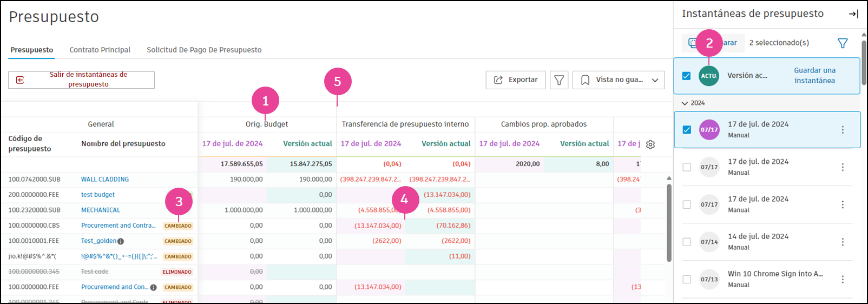This screenshot has height=304, width=868.
Task: Collapse the Instantáneas de presupuesto panel
Action: pyautogui.click(x=853, y=14)
